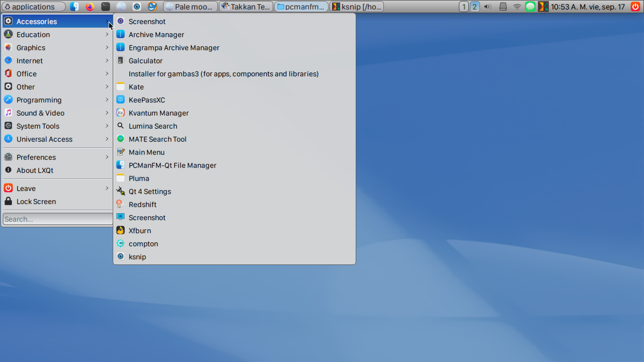Launch Screenshot with the monitor icon
Viewport: 644px width, 362px height.
(234, 218)
